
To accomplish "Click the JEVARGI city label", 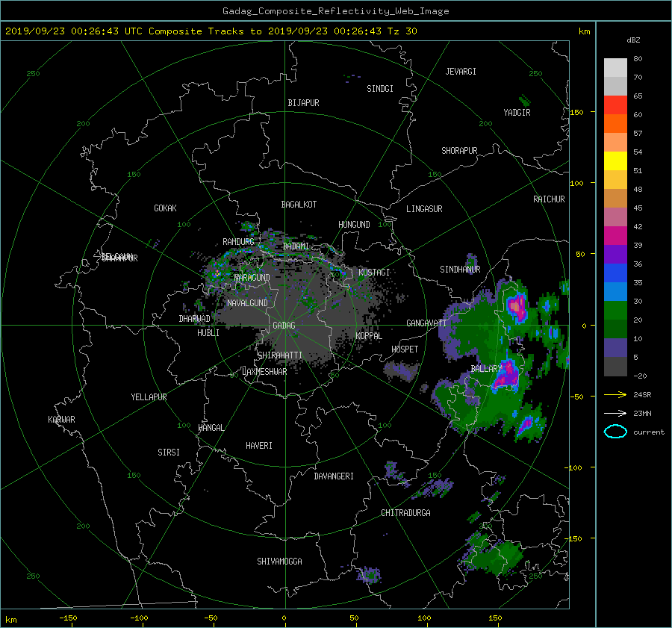I will tap(461, 72).
